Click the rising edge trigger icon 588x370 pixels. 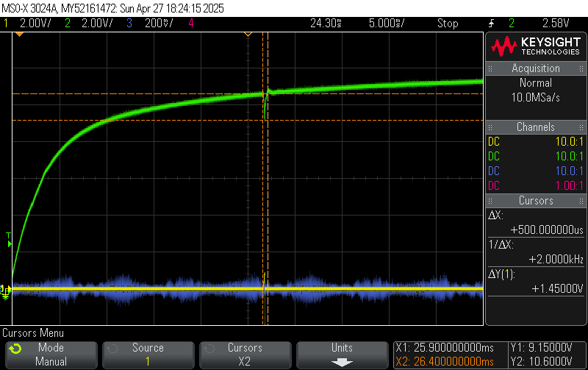491,24
